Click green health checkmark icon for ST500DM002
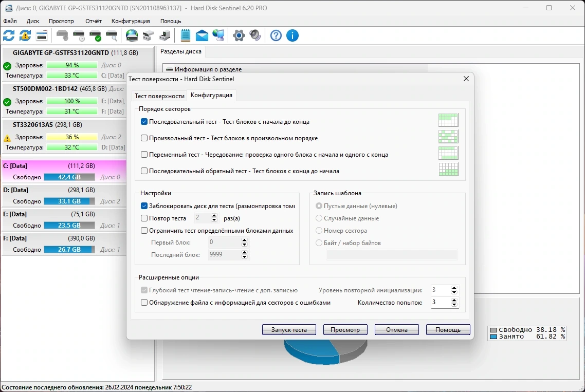The width and height of the screenshot is (585, 392). click(x=7, y=102)
